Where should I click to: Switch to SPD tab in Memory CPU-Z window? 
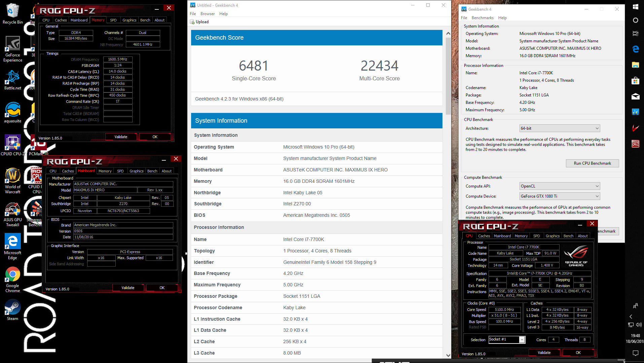[x=113, y=20]
